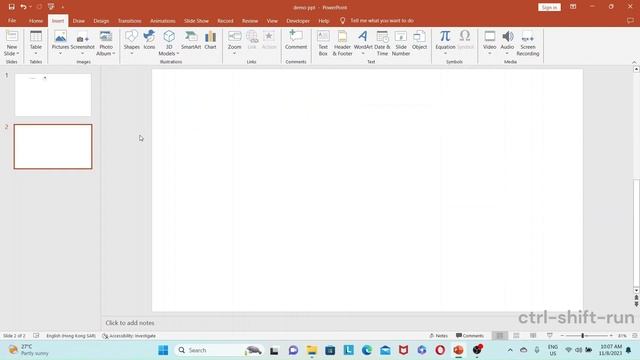
Task: Open the Customize Quick Access Toolbar dropdown
Action: (63, 7)
